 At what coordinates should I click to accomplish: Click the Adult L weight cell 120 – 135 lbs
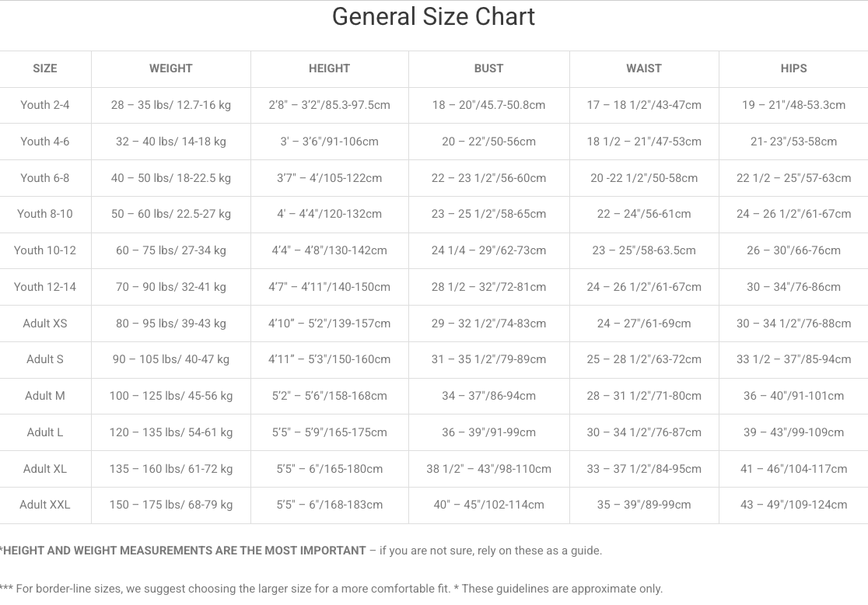170,432
